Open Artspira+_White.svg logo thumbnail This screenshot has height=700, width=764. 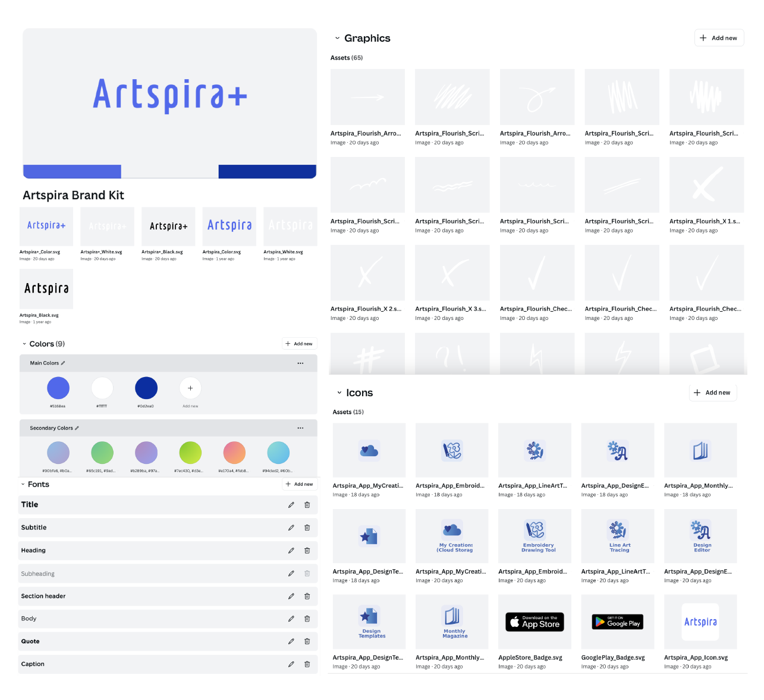[x=108, y=227]
